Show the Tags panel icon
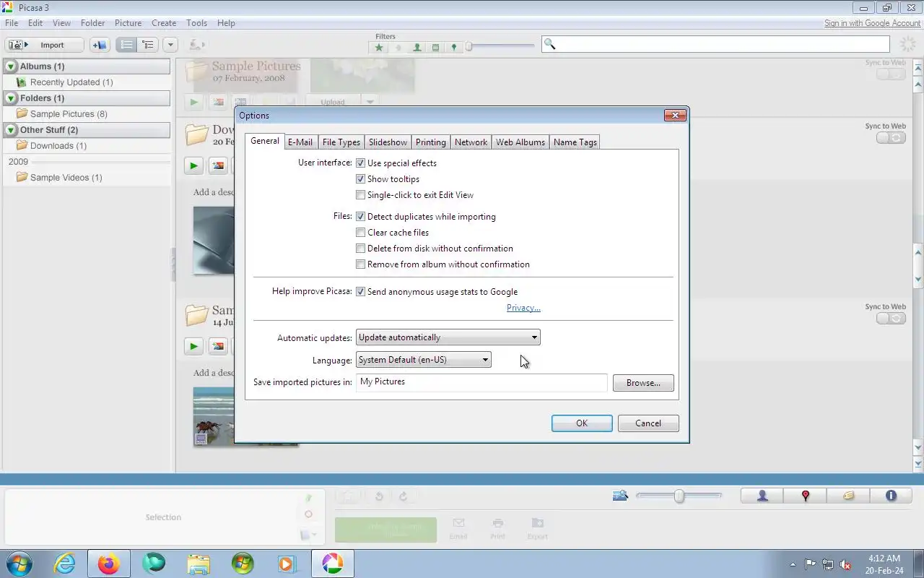Viewport: 924px width, 578px height. (848, 496)
